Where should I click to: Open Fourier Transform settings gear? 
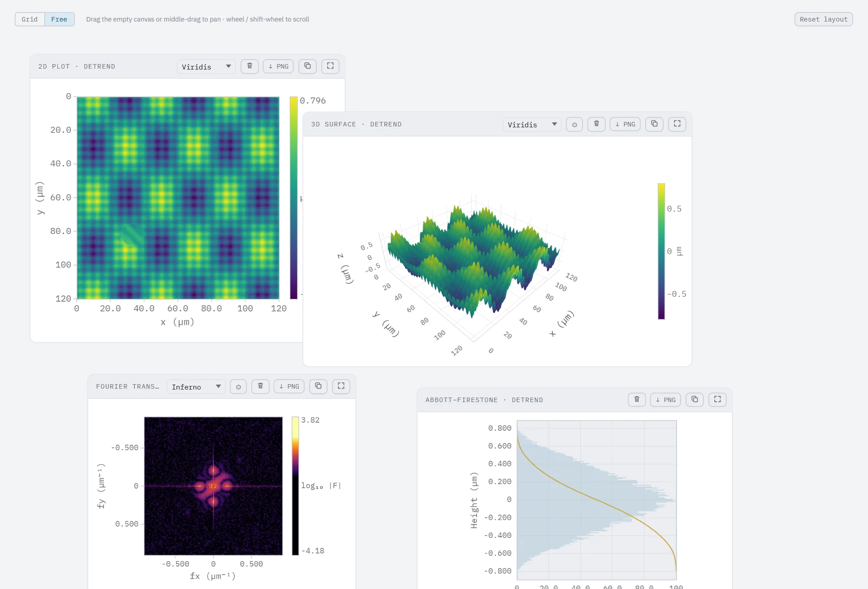coord(238,386)
